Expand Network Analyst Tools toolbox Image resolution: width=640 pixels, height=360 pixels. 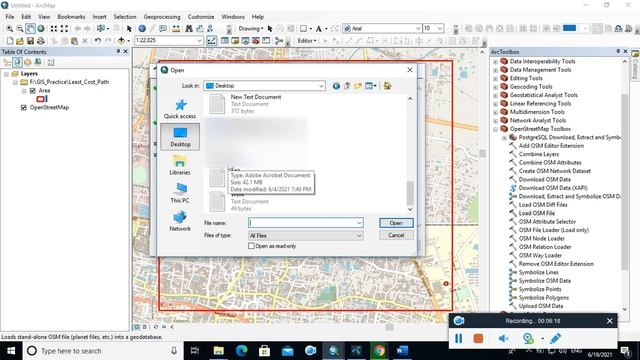(496, 120)
